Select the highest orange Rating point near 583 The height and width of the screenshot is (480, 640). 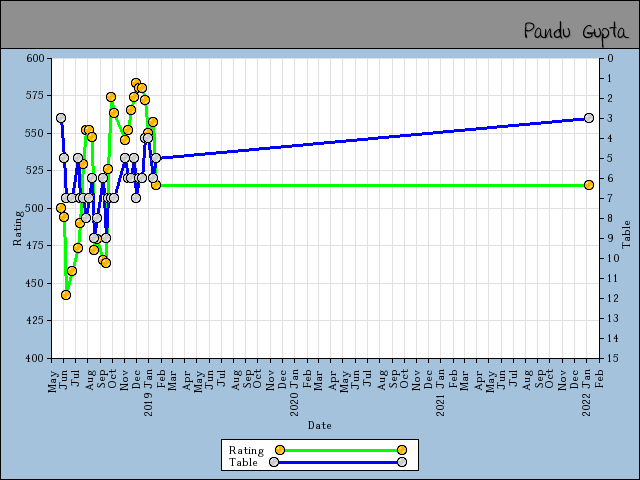[x=136, y=83]
